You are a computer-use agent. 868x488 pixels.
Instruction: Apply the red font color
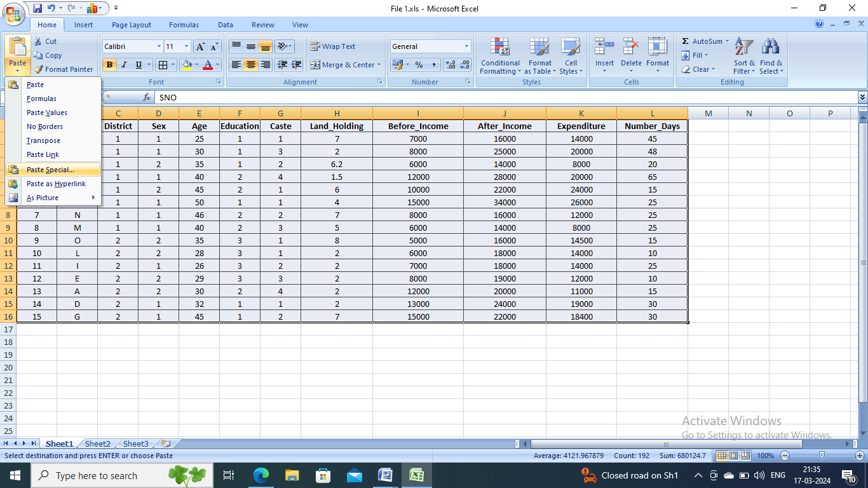coord(207,65)
